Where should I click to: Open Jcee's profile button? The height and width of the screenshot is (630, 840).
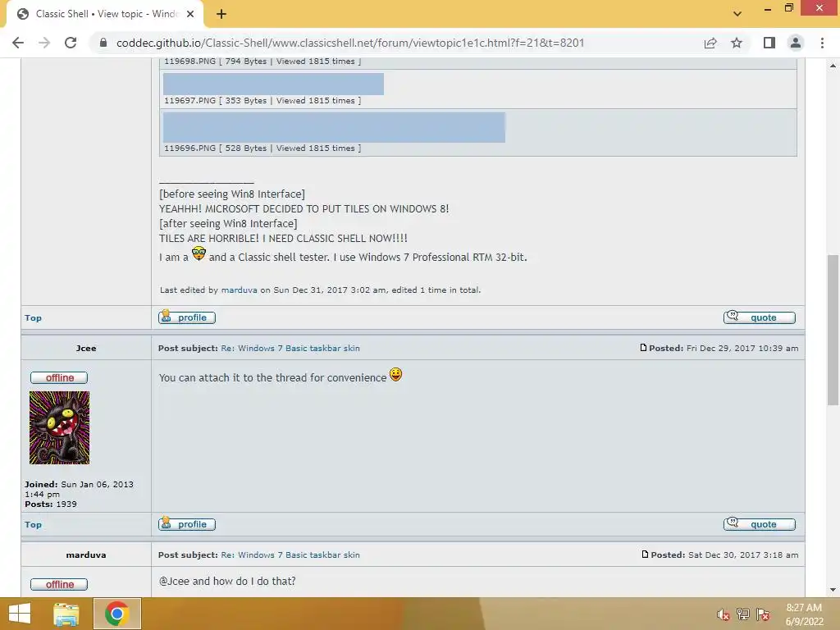[x=187, y=524]
